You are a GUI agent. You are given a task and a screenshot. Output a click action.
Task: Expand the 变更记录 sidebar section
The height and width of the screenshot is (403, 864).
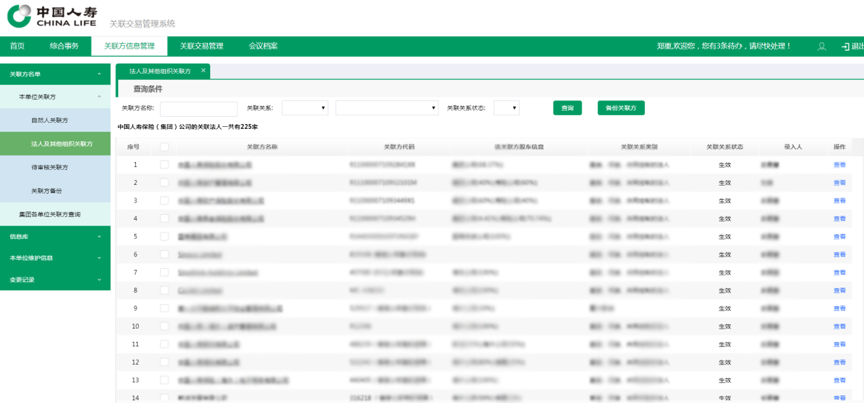click(x=98, y=280)
